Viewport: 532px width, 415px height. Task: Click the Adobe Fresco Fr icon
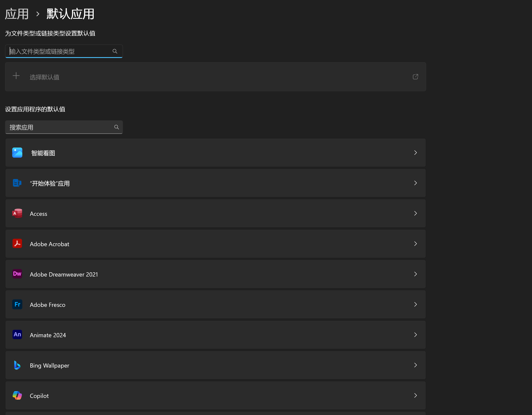17,304
